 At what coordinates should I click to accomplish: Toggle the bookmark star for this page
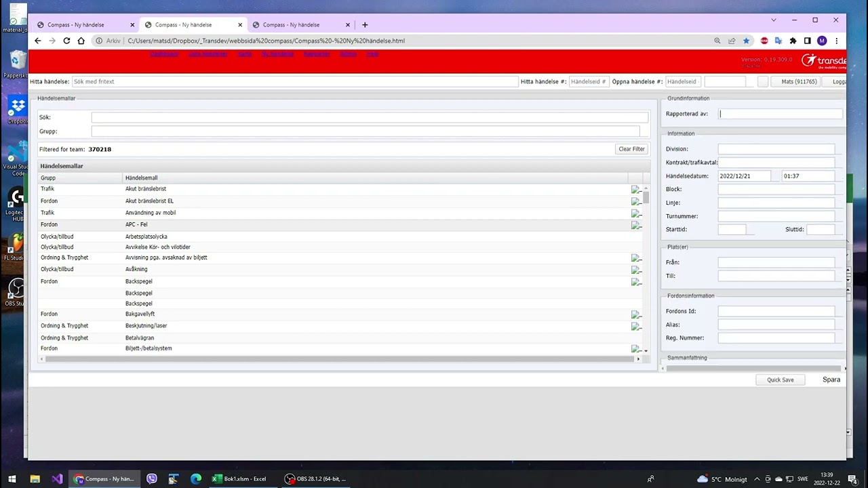click(746, 41)
